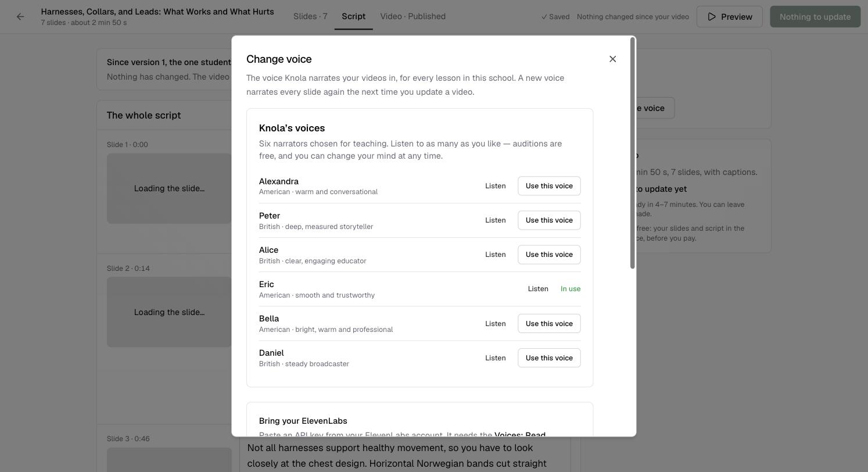Viewport: 868px width, 472px height.
Task: Listen to Alexandra's voice sample
Action: pyautogui.click(x=495, y=186)
